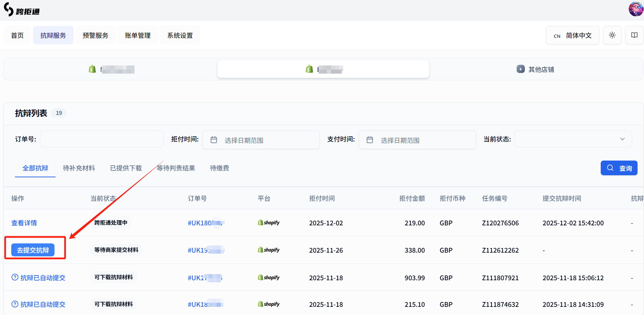644x315 pixels.
Task: Go to 账单管理 in the navigation
Action: (x=138, y=35)
